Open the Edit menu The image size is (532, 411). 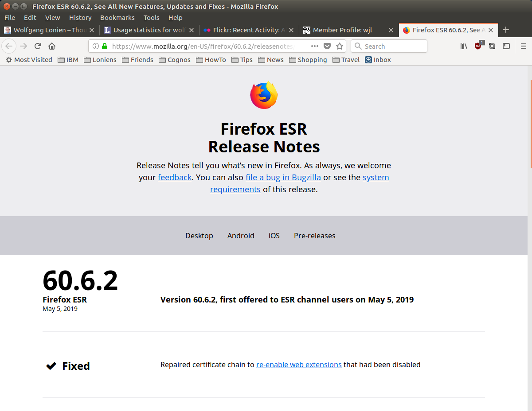coord(30,18)
